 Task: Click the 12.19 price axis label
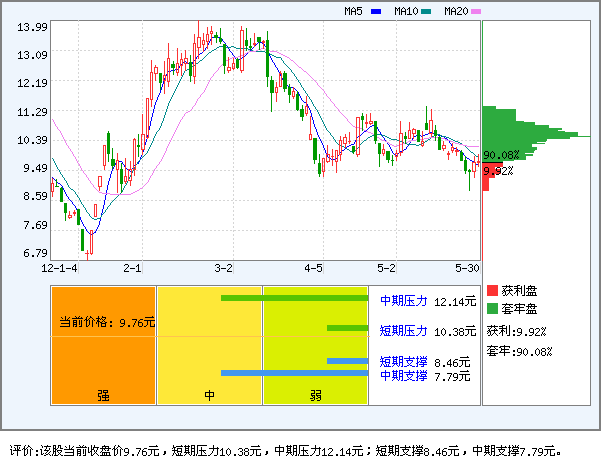32,83
